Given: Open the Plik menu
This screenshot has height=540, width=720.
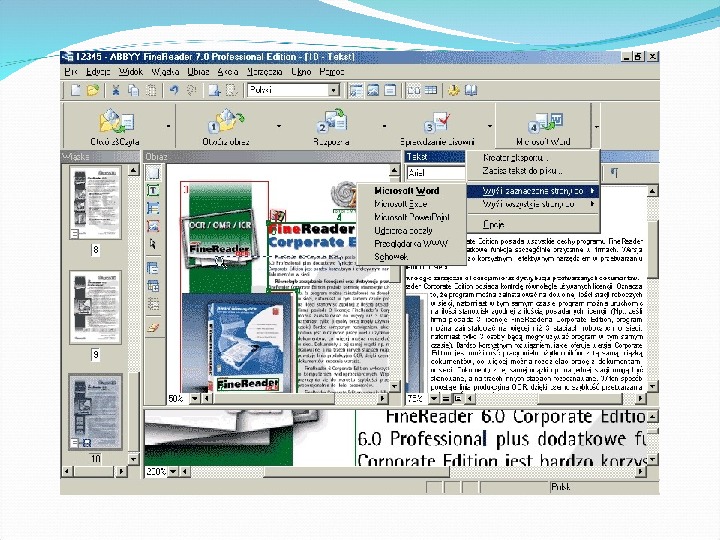Looking at the screenshot, I should (71, 72).
